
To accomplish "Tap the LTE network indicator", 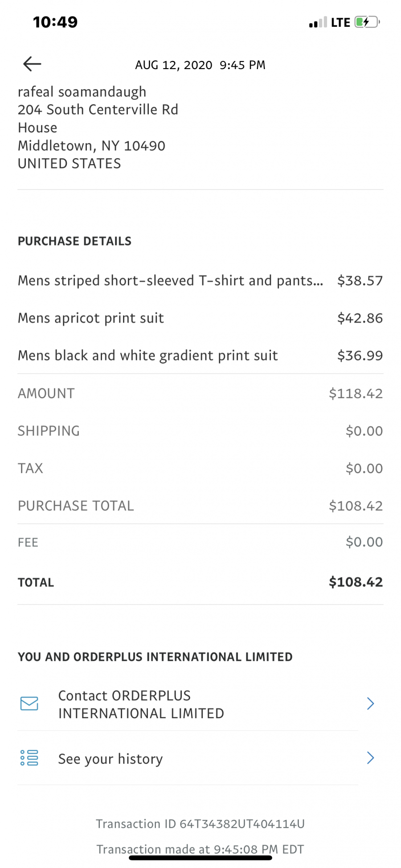I will click(x=340, y=22).
